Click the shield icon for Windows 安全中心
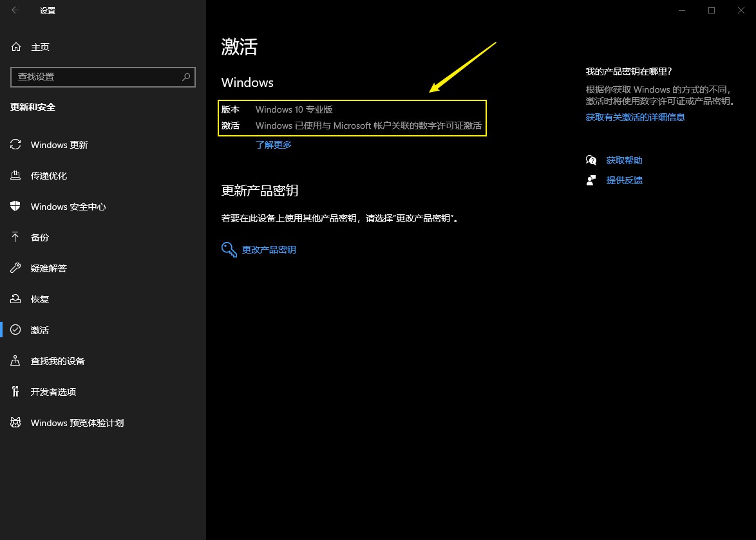Viewport: 756px width, 540px height. (x=15, y=206)
